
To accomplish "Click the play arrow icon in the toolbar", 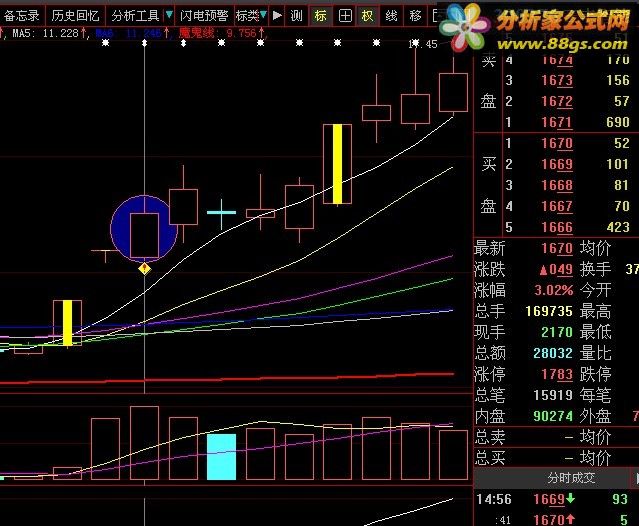I will [277, 15].
